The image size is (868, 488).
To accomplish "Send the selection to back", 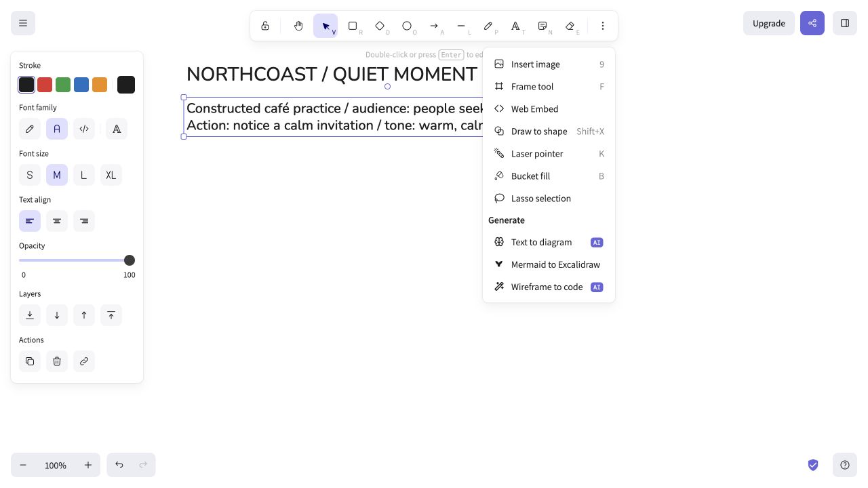I will coord(30,315).
